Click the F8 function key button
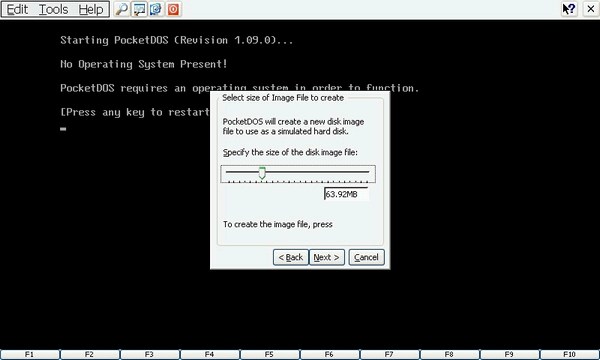This screenshot has height=360, width=600. click(450, 354)
